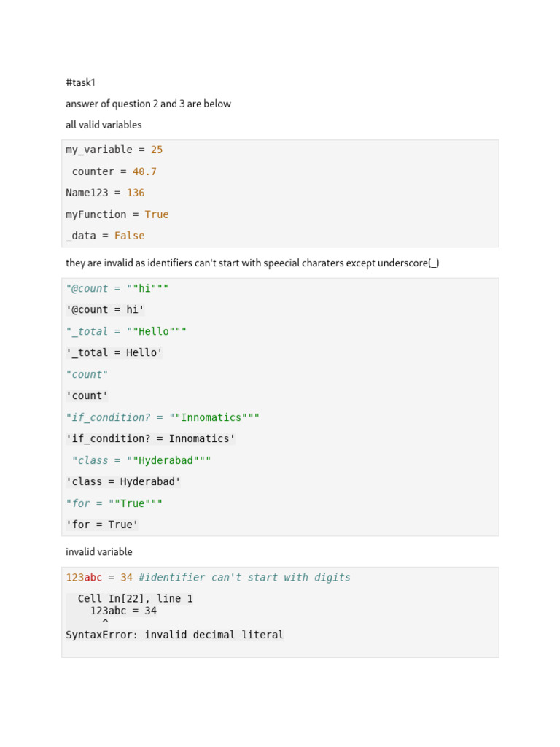Click the 'all valid variables' text
560x747 pixels.
click(104, 125)
